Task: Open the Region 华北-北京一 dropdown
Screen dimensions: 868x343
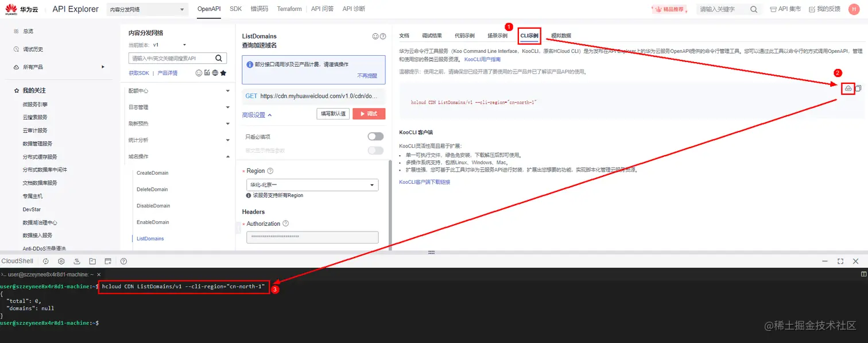Action: (x=312, y=185)
